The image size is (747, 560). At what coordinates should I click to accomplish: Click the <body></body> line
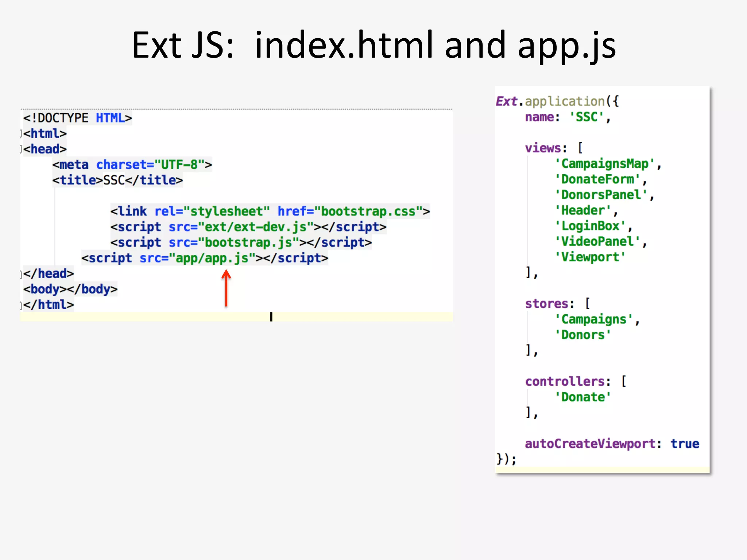pos(70,289)
